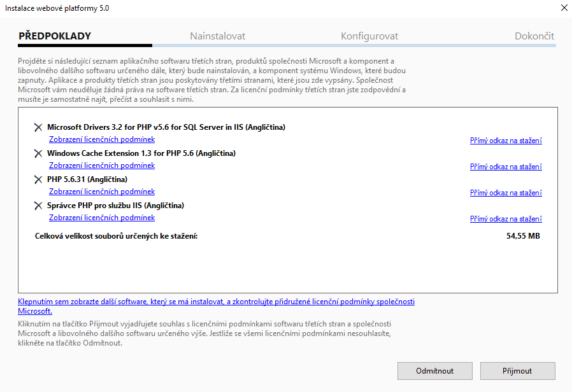Click the X icon beside Správce PHP pro službu IIS

pos(38,206)
